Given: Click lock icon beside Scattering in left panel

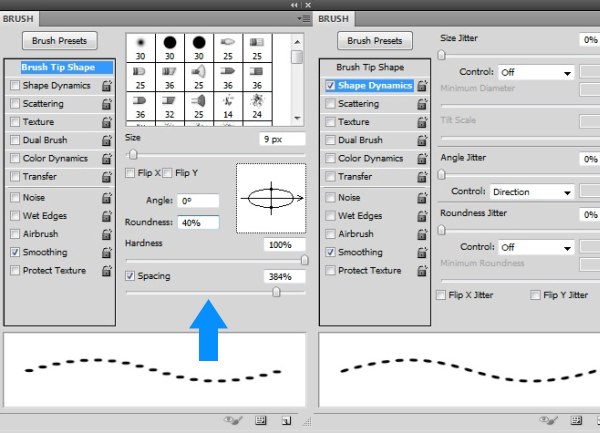Looking at the screenshot, I should point(106,104).
